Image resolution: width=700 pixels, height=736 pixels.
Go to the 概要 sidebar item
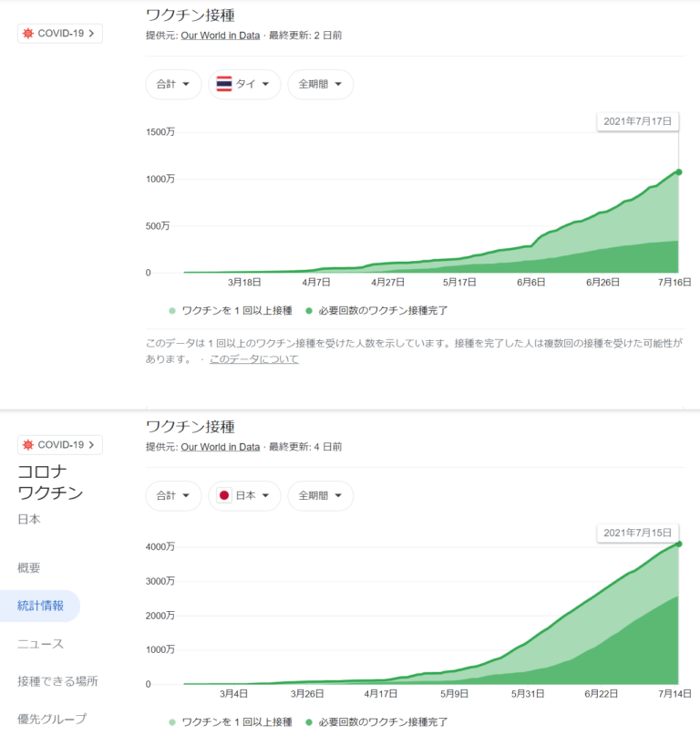(x=29, y=567)
